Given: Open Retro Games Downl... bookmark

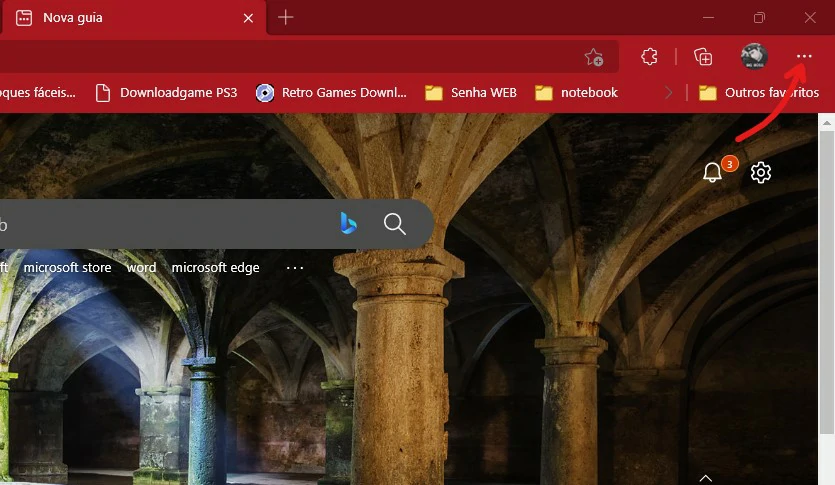Looking at the screenshot, I should 331,93.
